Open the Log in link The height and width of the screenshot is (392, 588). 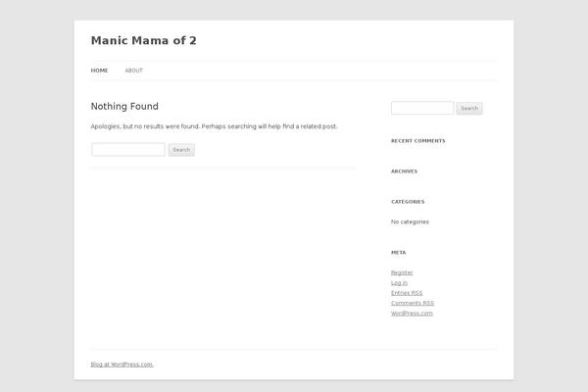(x=399, y=283)
